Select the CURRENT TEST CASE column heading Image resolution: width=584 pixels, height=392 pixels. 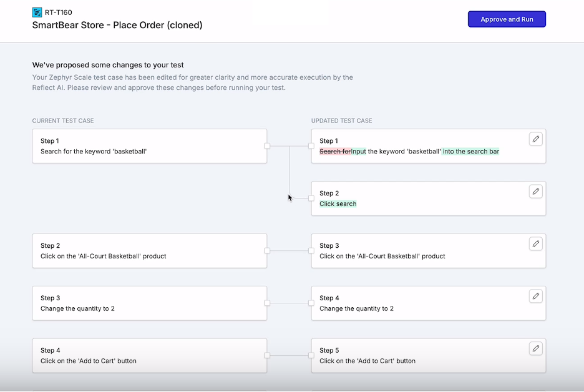pos(62,120)
